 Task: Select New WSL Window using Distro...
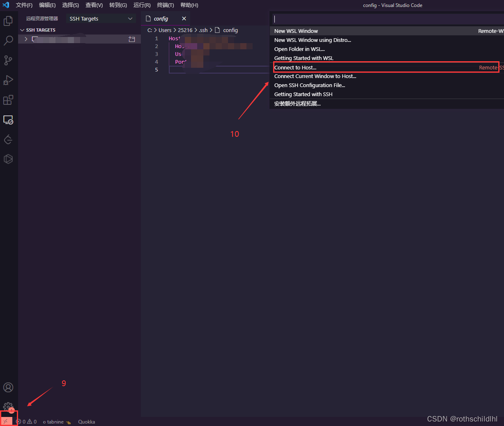(387, 40)
